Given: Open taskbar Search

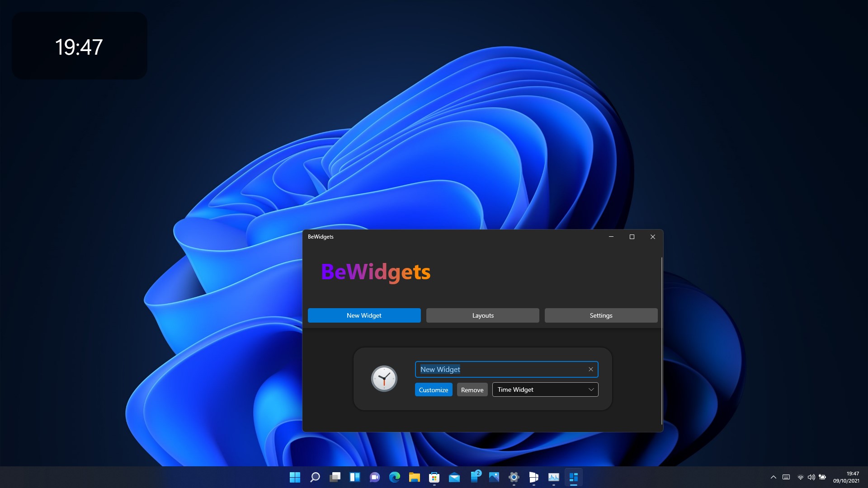Looking at the screenshot, I should (315, 477).
